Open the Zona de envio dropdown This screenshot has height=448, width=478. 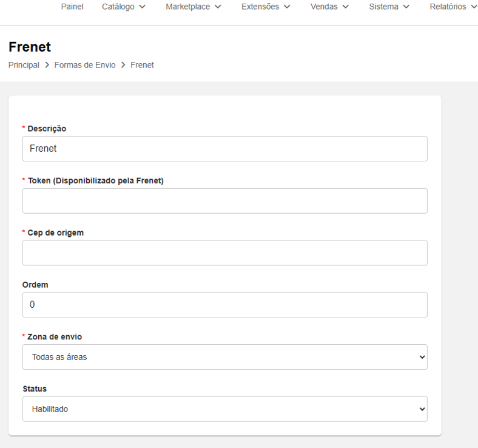click(224, 357)
